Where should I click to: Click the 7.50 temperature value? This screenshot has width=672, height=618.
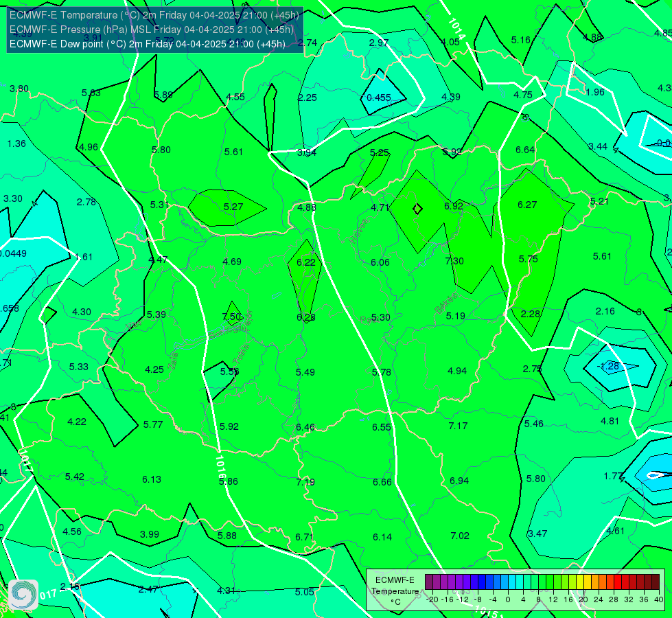(x=232, y=317)
